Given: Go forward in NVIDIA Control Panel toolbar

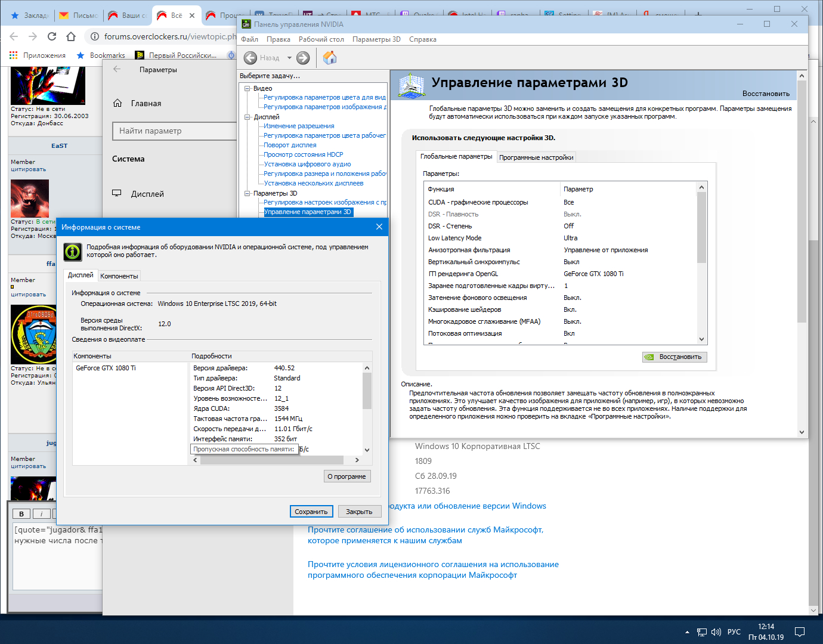Looking at the screenshot, I should pyautogui.click(x=303, y=58).
